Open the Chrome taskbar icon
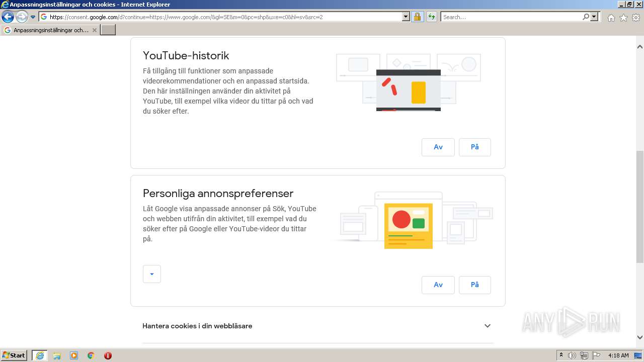This screenshot has width=644, height=362. tap(91, 355)
